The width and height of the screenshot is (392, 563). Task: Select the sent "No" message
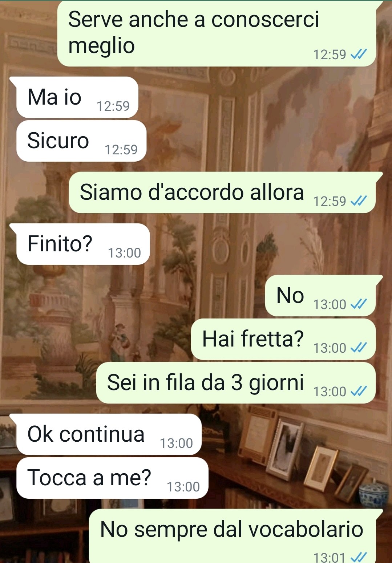(320, 295)
